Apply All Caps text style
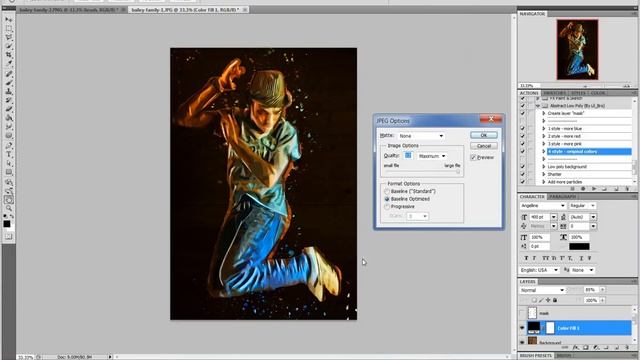The image size is (640, 360). 545,258
